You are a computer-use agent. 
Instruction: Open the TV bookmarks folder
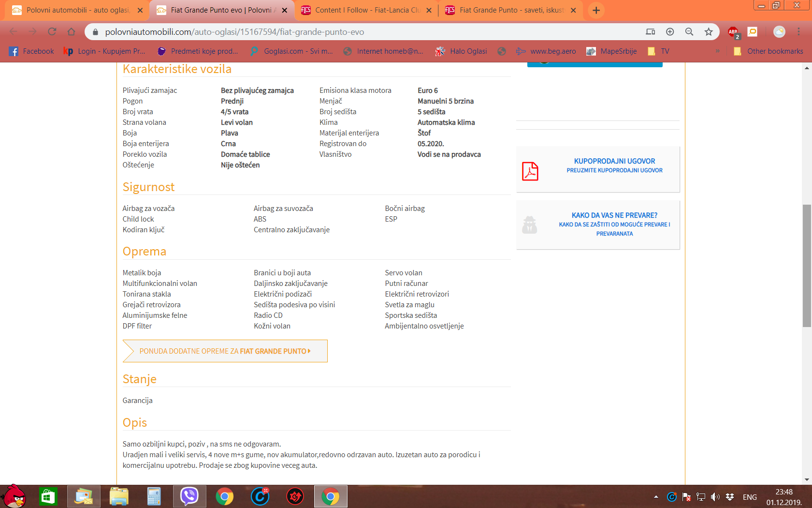point(659,51)
